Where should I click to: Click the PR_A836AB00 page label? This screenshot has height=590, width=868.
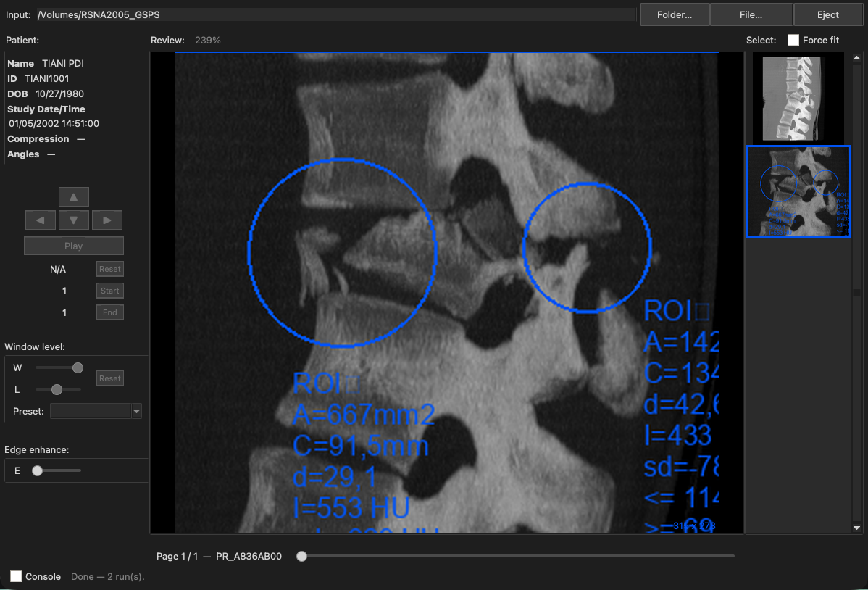pos(249,556)
